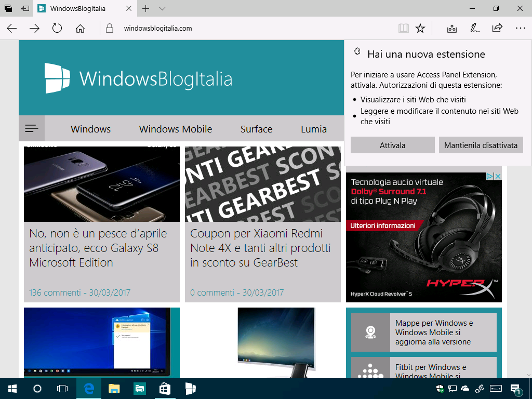Click the extension puzzle icon in the popup
This screenshot has width=532, height=399.
[357, 51]
